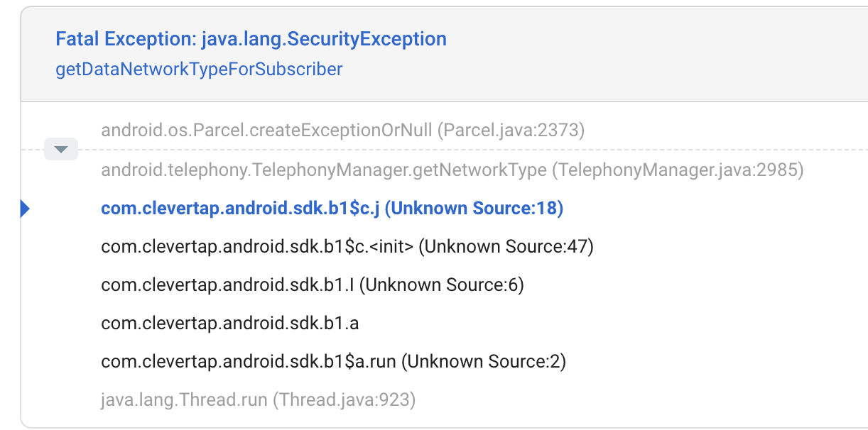Select the com.clevertap.android.sdk.b1$a.run frame
Image resolution: width=868 pixels, height=430 pixels.
coord(334,361)
